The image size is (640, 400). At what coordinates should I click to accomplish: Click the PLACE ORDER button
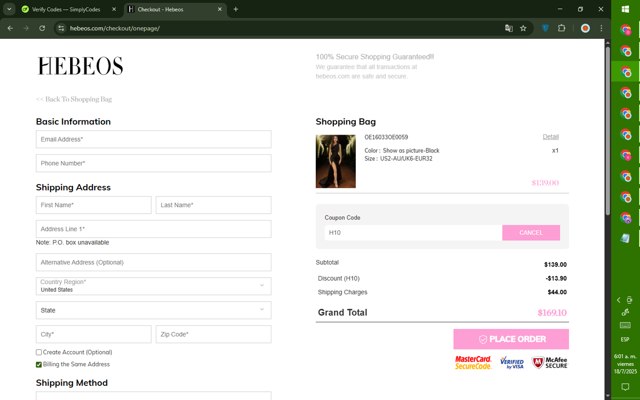point(511,339)
